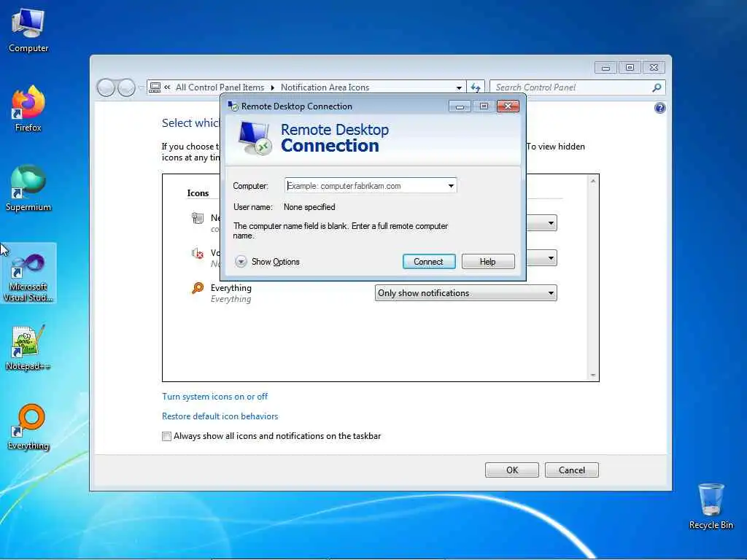Open Everything behavior dropdown Only show notifications
Viewport: 747px width, 560px height.
(465, 293)
